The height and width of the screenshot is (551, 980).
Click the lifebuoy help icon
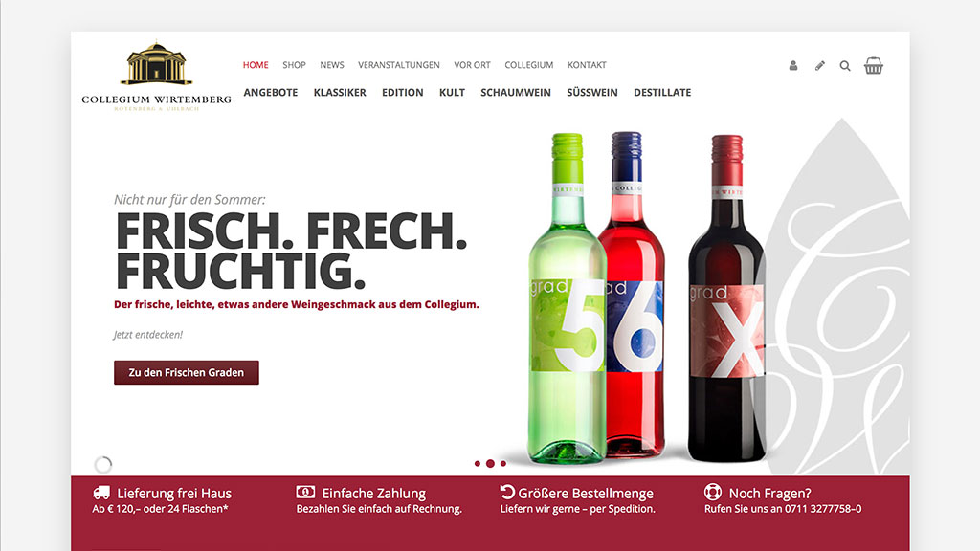point(712,493)
